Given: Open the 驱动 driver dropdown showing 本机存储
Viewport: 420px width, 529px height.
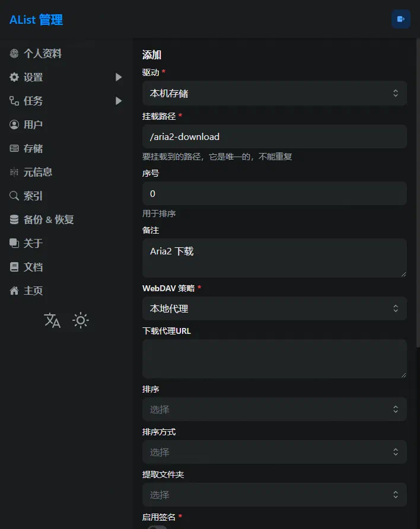Looking at the screenshot, I should (274, 93).
